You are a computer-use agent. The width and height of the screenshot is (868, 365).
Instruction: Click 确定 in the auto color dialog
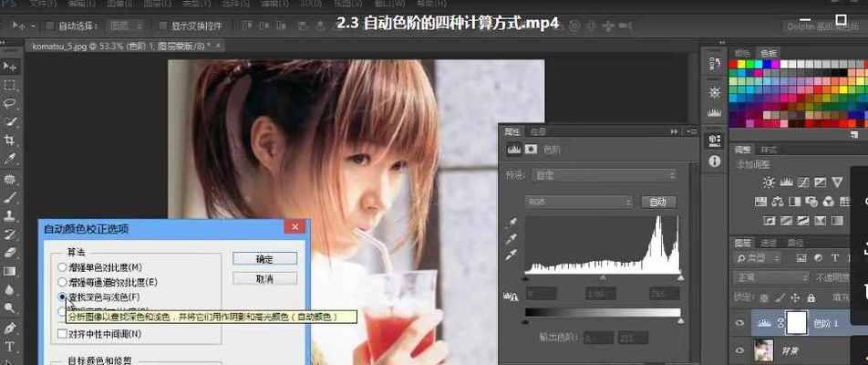pos(264,258)
